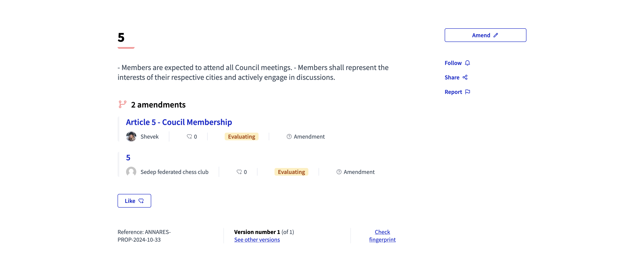Click the 'Check fingerprint' link
The width and height of the screenshot is (644, 264).
pos(382,236)
